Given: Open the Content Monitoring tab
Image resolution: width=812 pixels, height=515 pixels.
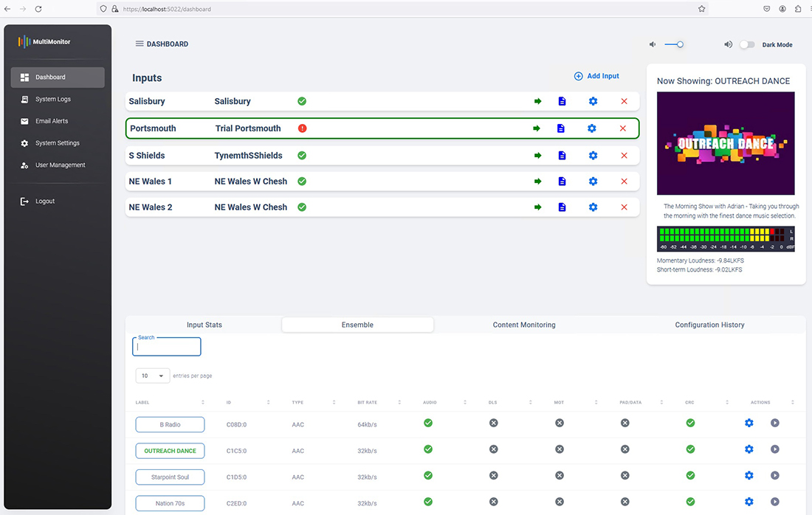Looking at the screenshot, I should pos(523,325).
